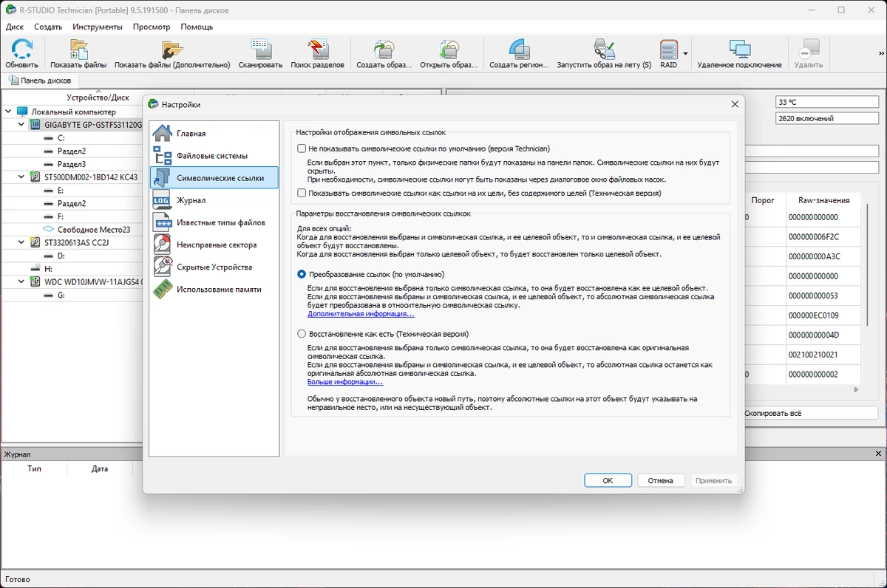Click the Применить button
887x588 pixels.
713,480
